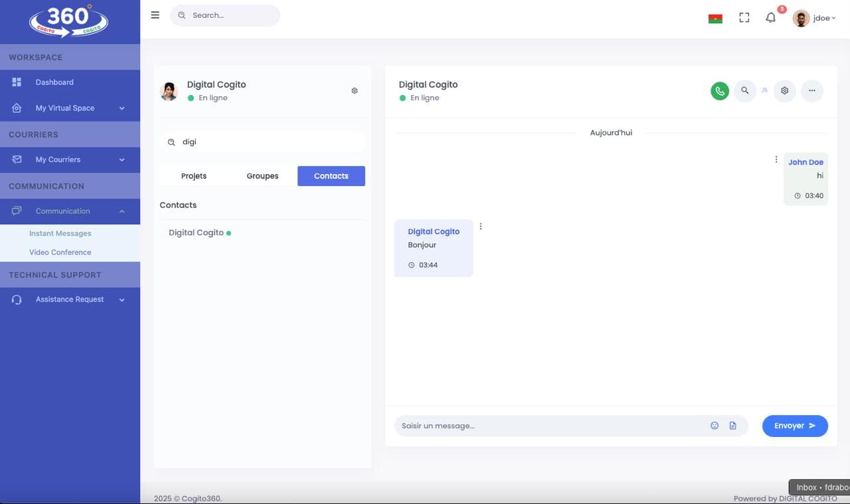This screenshot has width=850, height=504.
Task: Select Digital Cogito in the Contacts list
Action: tap(195, 232)
